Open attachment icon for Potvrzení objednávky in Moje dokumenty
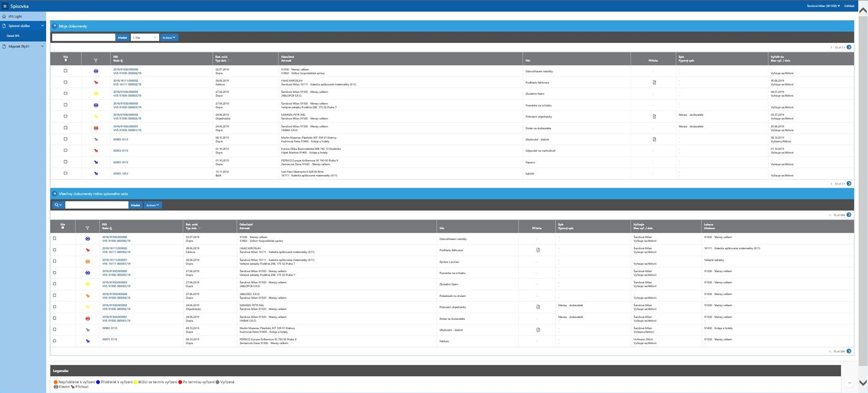 point(654,116)
